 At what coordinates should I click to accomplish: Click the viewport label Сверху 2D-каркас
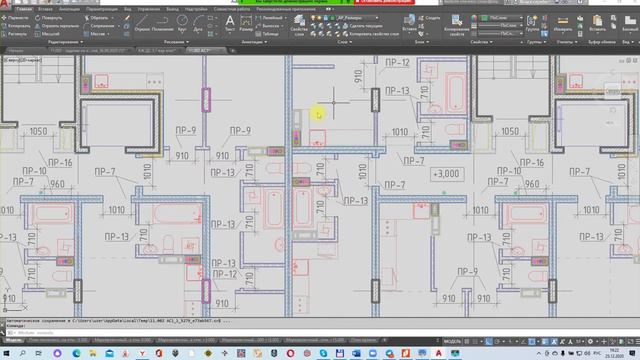pos(22,60)
